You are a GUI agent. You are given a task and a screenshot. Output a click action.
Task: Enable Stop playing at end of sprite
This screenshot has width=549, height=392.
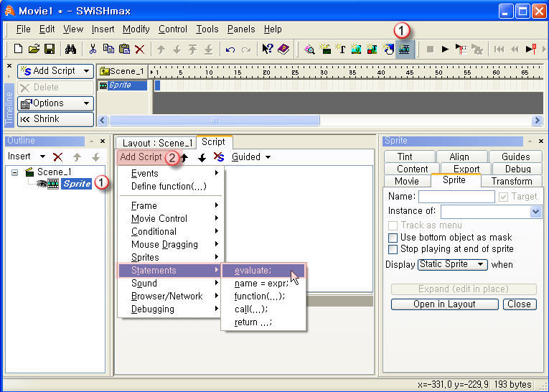coord(393,249)
